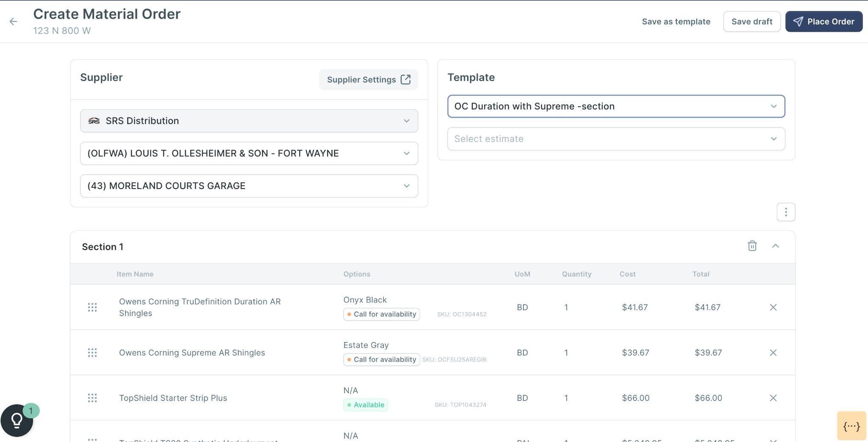
Task: Open the Moreland Courts Garage dropdown
Action: (x=249, y=186)
